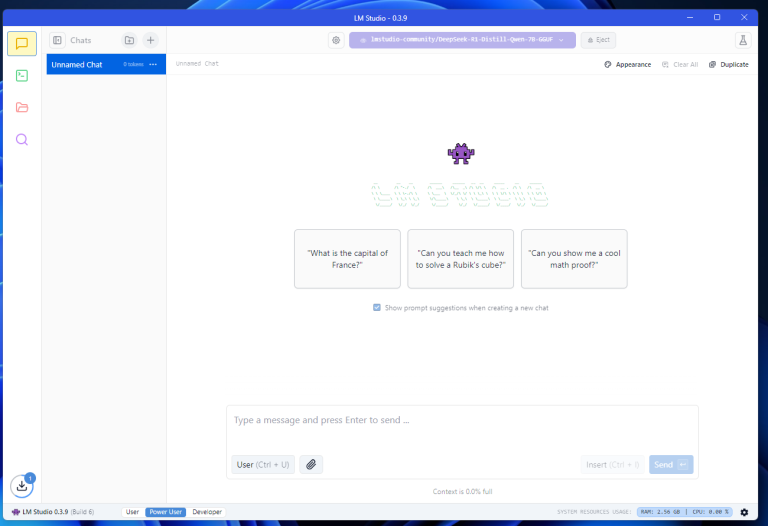This screenshot has width=768, height=526.
Task: Open the Discover search icon
Action: [x=21, y=139]
